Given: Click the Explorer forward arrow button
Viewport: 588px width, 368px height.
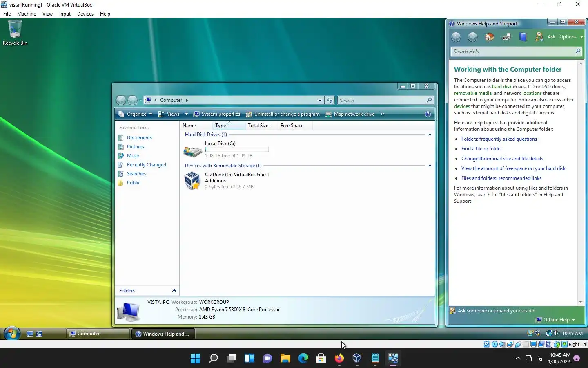Looking at the screenshot, I should 132,100.
